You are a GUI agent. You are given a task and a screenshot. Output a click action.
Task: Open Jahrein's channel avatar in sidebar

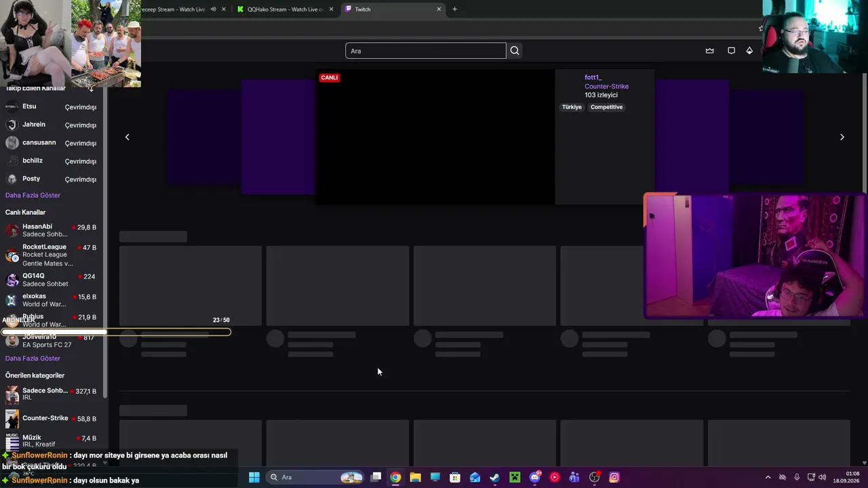12,125
